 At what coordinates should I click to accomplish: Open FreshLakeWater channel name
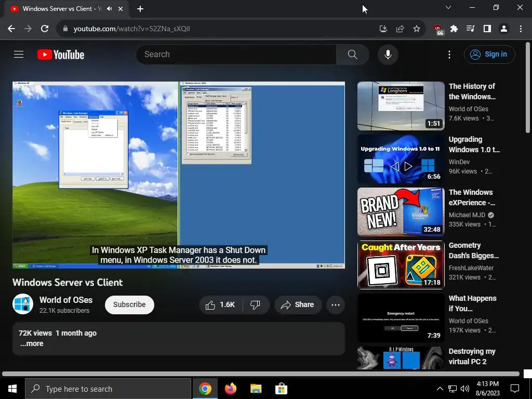coord(471,268)
